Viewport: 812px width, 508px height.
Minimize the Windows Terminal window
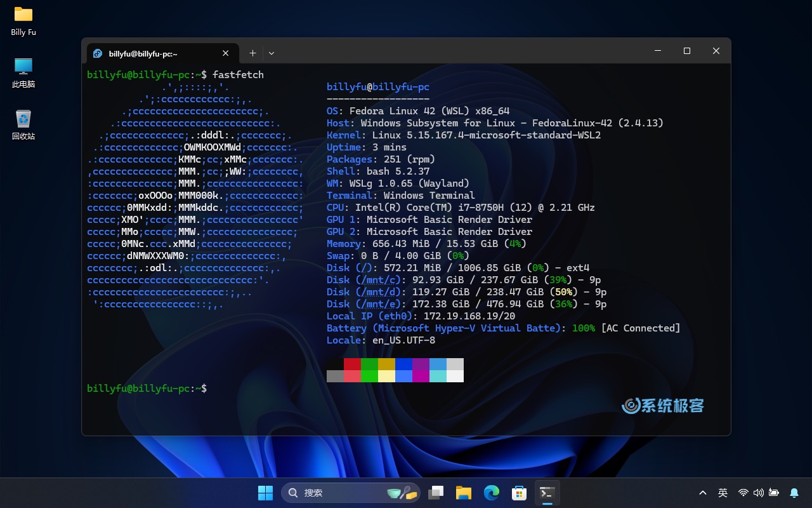[658, 51]
